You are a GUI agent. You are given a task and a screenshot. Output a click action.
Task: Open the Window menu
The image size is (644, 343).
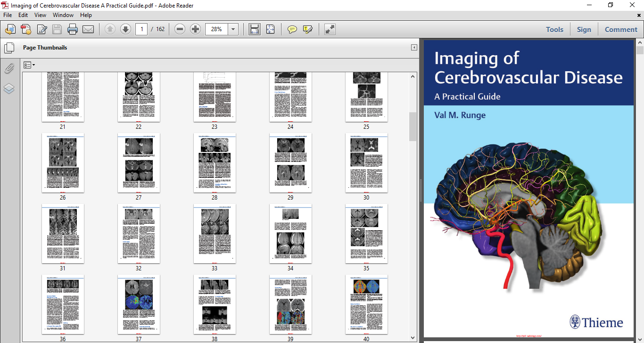click(63, 15)
